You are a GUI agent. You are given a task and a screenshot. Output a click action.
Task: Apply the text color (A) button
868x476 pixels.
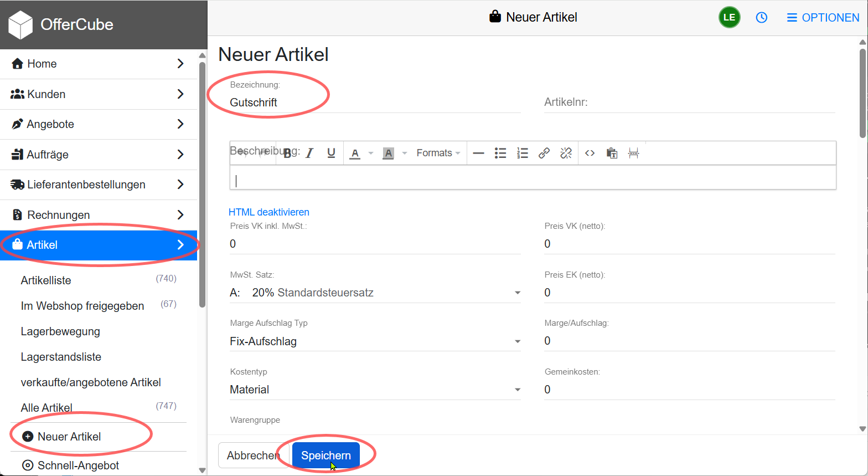(x=355, y=153)
